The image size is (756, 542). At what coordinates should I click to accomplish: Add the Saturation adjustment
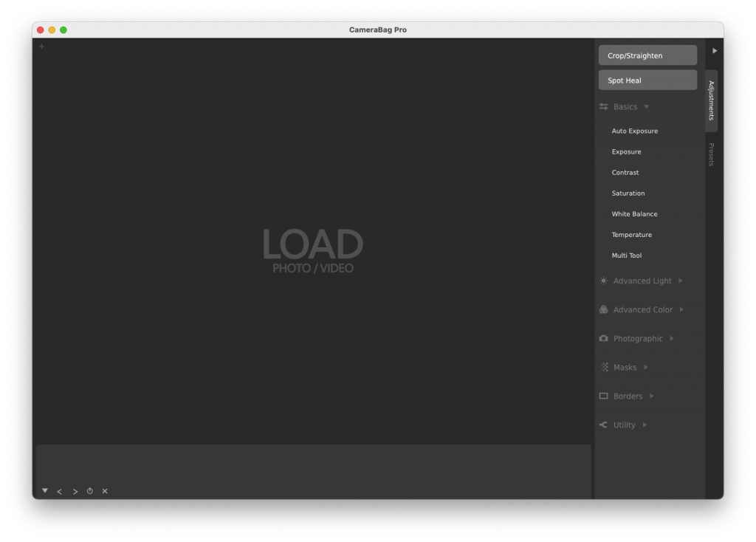(628, 193)
